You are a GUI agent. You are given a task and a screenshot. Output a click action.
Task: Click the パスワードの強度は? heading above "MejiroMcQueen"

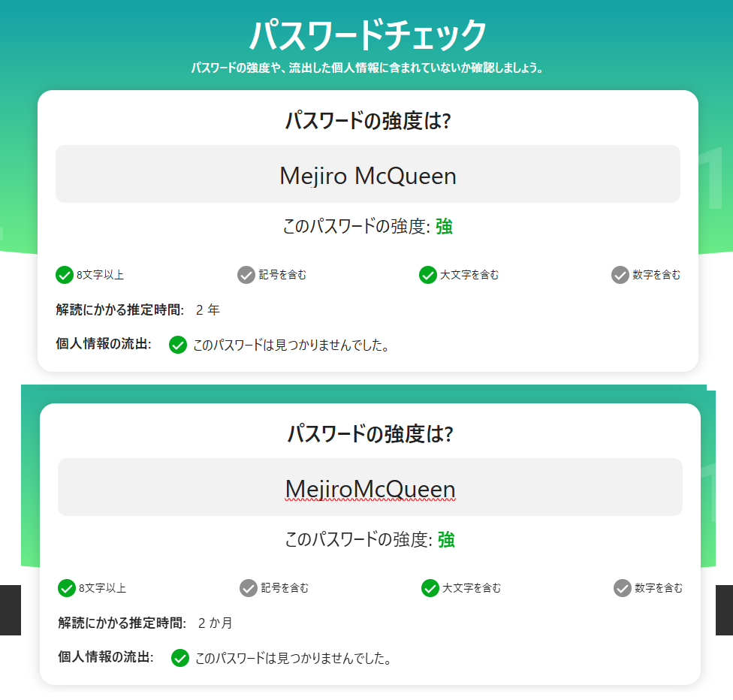pyautogui.click(x=370, y=434)
